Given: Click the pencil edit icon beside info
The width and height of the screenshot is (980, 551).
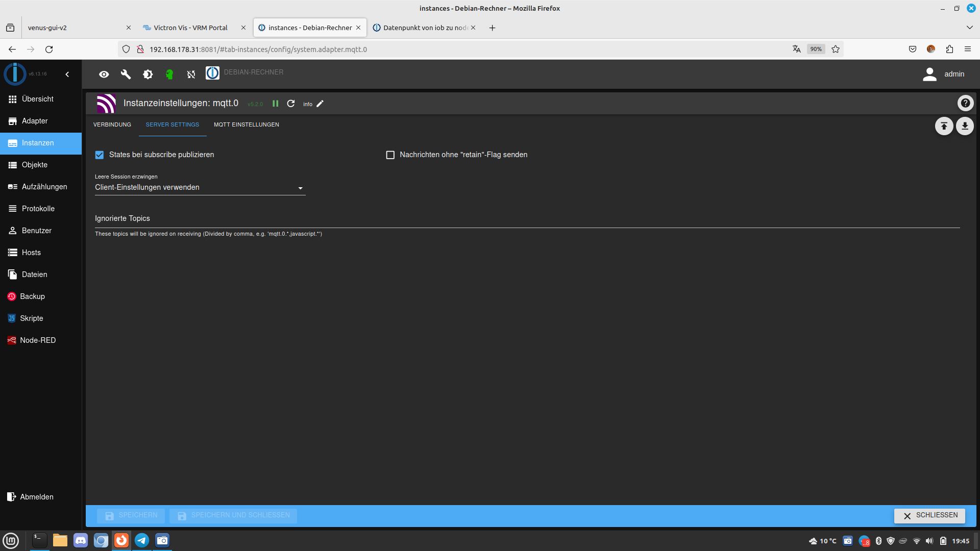Looking at the screenshot, I should coord(320,104).
